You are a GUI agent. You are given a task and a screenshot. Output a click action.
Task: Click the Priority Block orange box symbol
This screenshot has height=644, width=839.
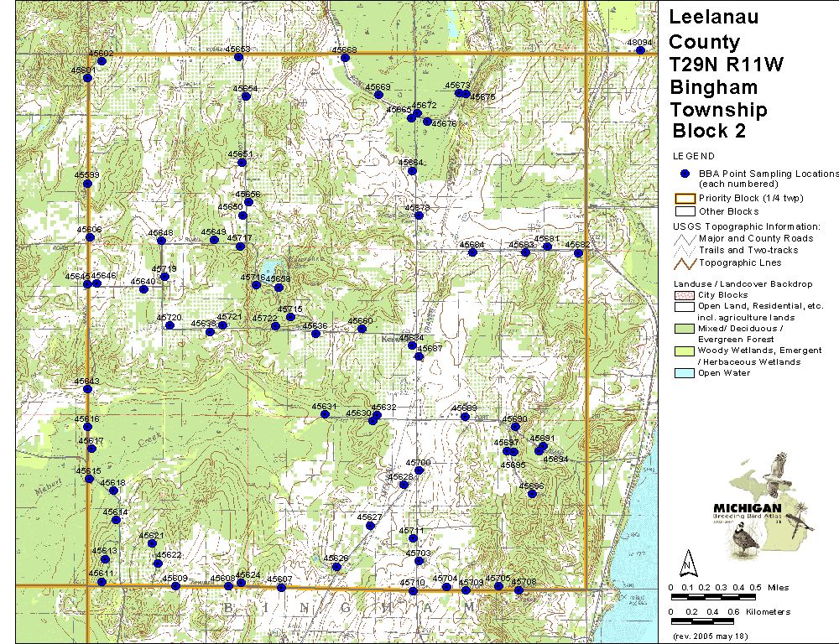[684, 200]
